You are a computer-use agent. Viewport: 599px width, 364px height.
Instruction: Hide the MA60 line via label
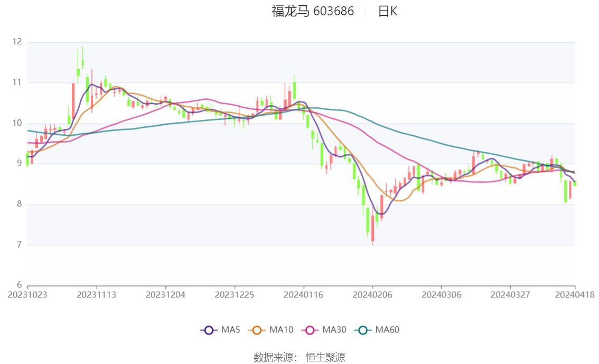tap(387, 330)
